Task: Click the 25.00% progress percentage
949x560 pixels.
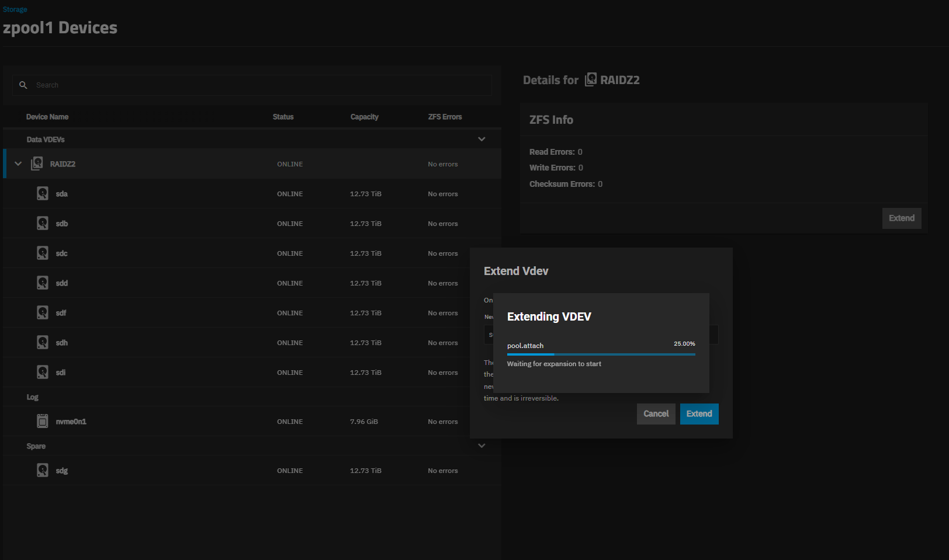Action: 684,344
